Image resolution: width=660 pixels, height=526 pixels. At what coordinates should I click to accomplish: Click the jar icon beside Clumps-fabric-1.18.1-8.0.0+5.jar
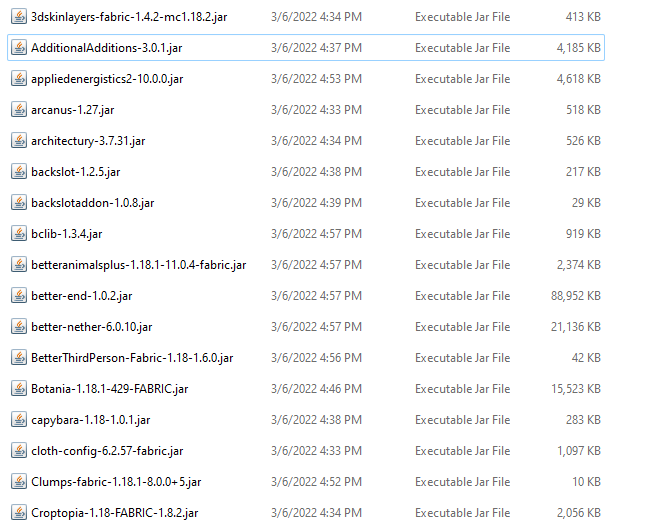point(19,482)
